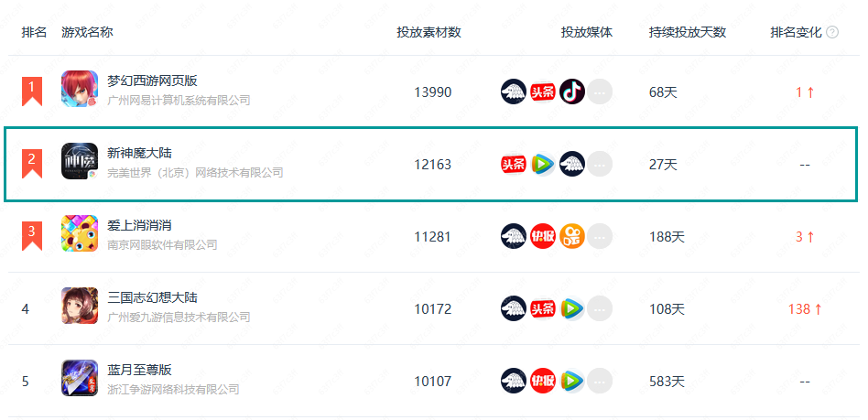Click the 持续投放天数 column header

pyautogui.click(x=687, y=32)
